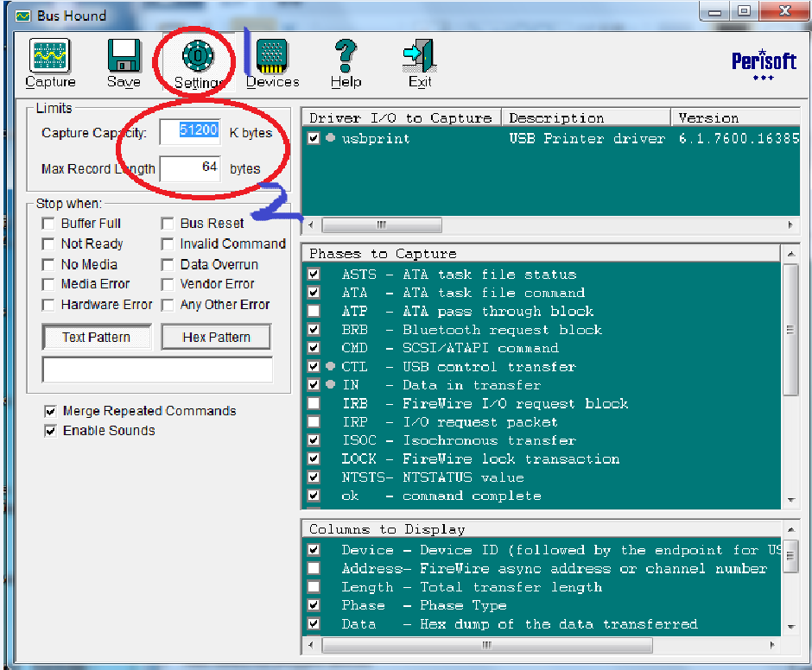Enable No Media stop condition
The image size is (812, 670).
(x=48, y=264)
